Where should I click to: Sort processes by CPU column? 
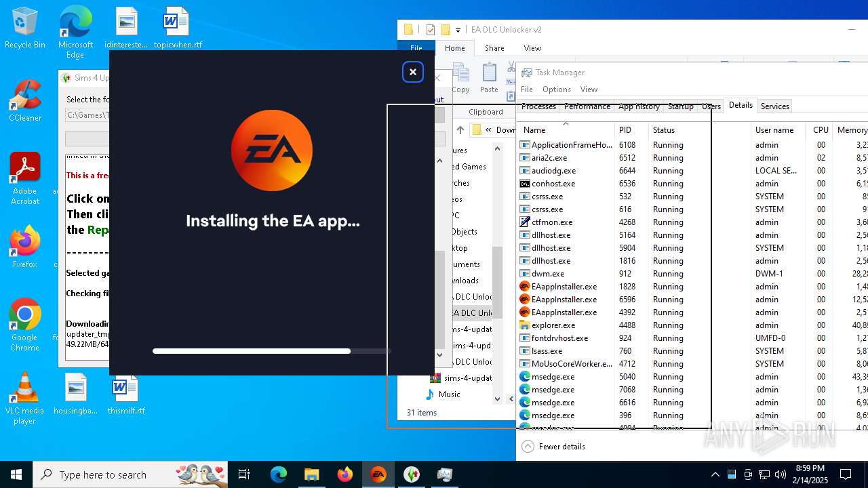(x=821, y=130)
